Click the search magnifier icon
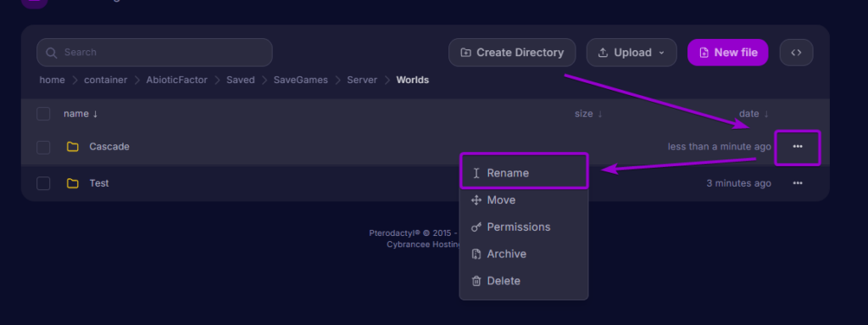868x325 pixels. [52, 53]
